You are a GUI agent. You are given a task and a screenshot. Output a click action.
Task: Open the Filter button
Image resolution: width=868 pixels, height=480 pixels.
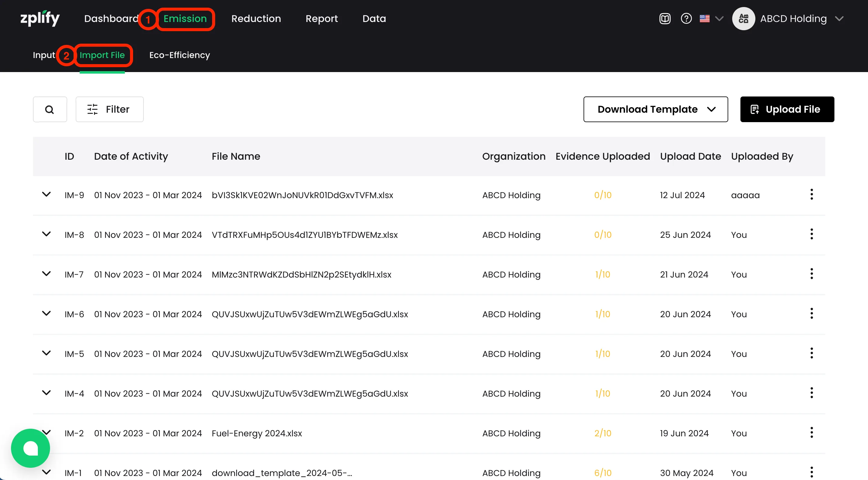click(109, 109)
